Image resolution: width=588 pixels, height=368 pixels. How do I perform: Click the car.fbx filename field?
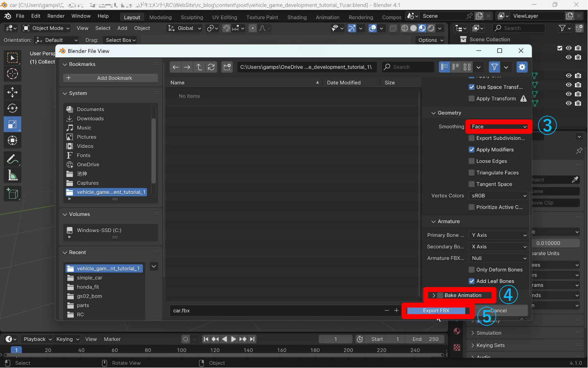point(277,311)
